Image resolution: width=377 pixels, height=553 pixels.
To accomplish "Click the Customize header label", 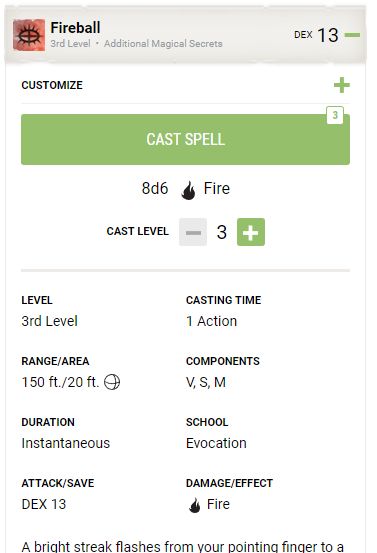I will (x=52, y=85).
